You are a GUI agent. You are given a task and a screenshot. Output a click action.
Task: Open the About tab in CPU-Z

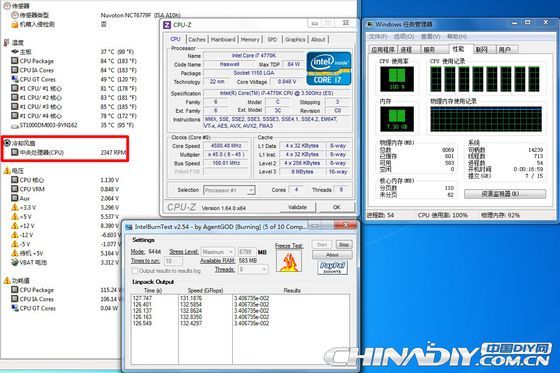coord(318,39)
